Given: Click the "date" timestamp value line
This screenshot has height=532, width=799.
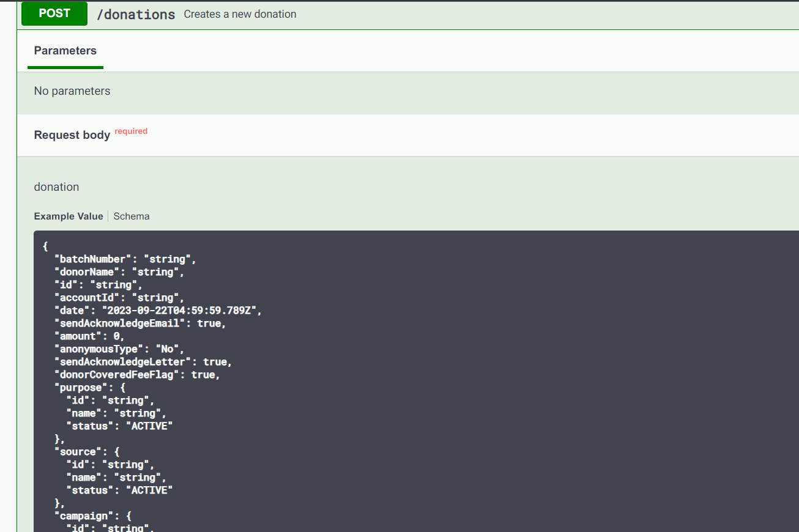Looking at the screenshot, I should [158, 311].
